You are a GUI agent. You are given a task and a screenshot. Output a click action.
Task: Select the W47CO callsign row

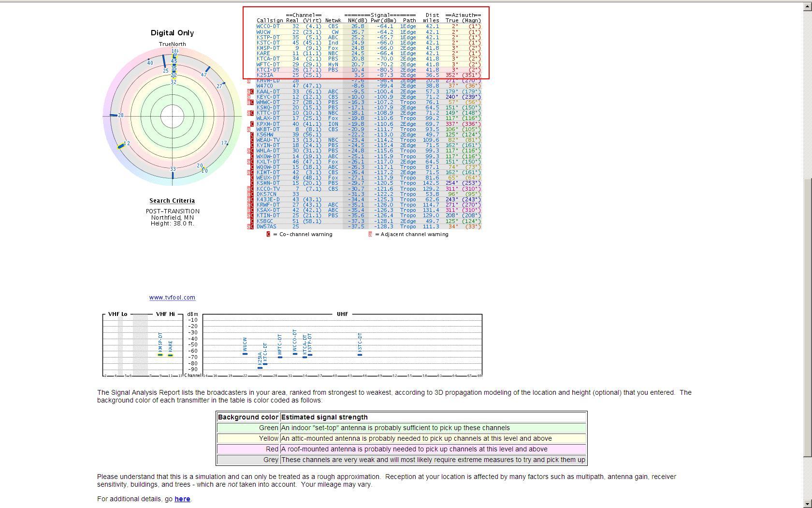click(265, 86)
